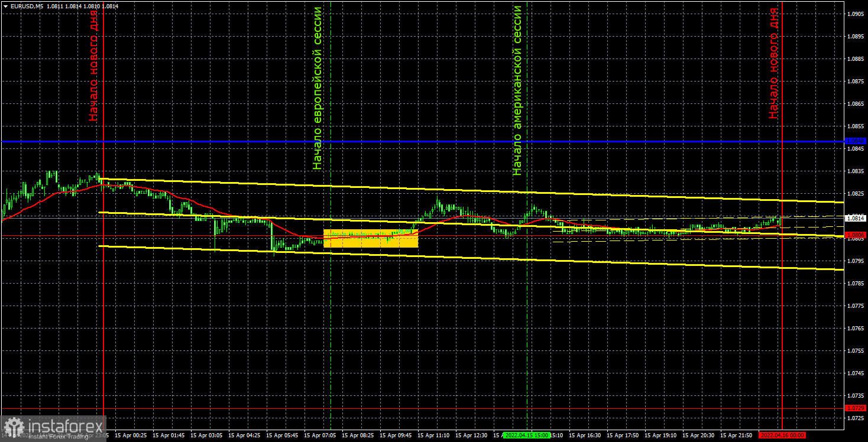Select the left red 'Начало нового дня' label
The image size is (868, 442).
[94, 64]
